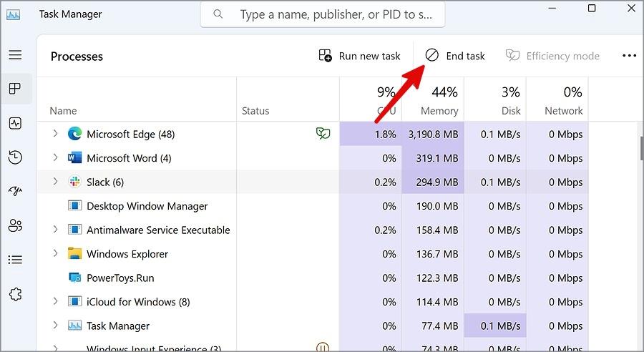
Task: Expand the Windows Explorer process group
Action: [x=55, y=253]
